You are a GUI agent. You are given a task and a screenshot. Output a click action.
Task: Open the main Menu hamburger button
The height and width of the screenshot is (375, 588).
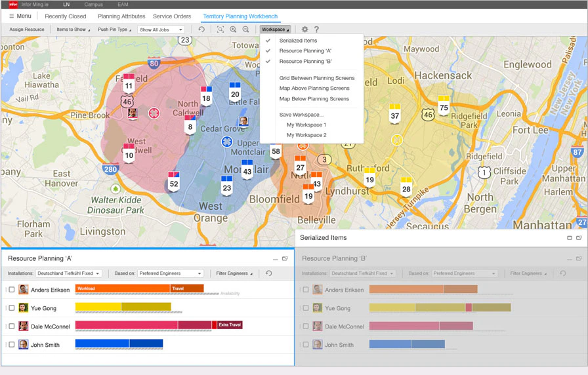point(20,16)
